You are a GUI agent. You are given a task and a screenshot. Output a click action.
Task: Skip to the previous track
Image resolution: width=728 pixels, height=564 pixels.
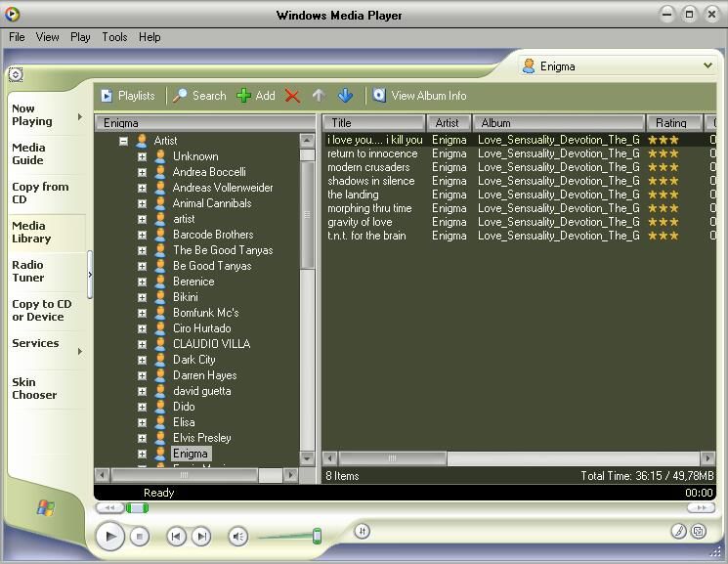click(176, 536)
